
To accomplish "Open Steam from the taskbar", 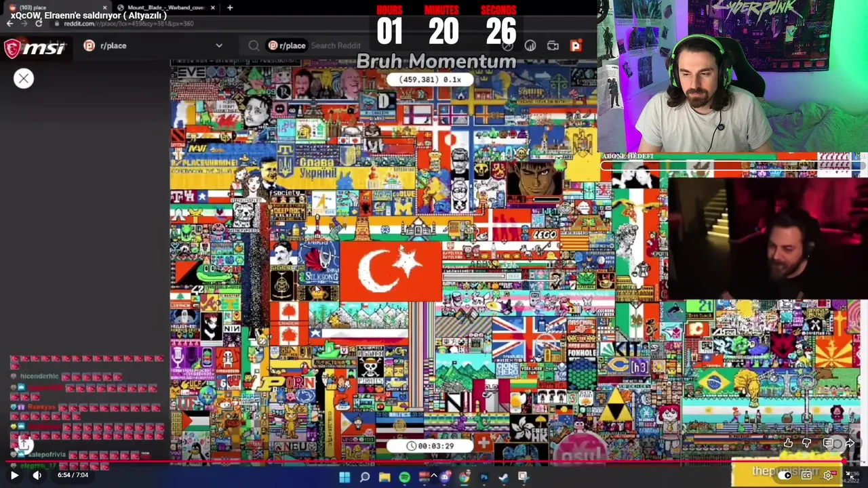I will (504, 477).
